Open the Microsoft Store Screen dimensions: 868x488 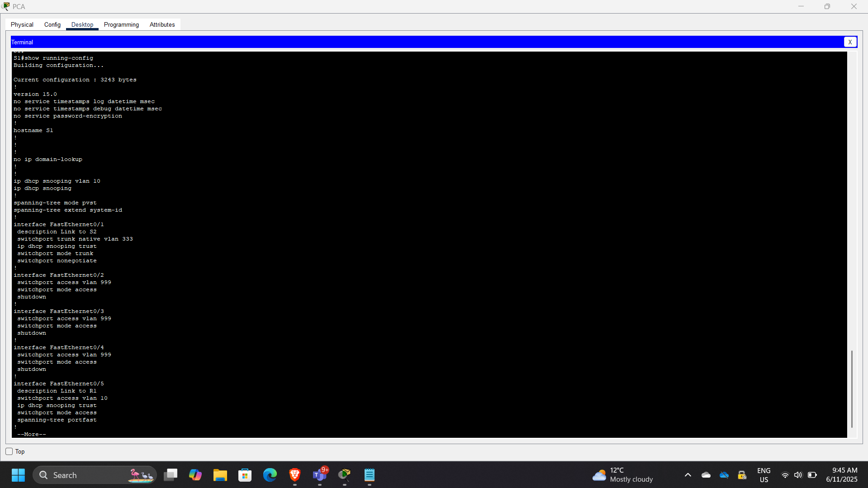coord(245,475)
